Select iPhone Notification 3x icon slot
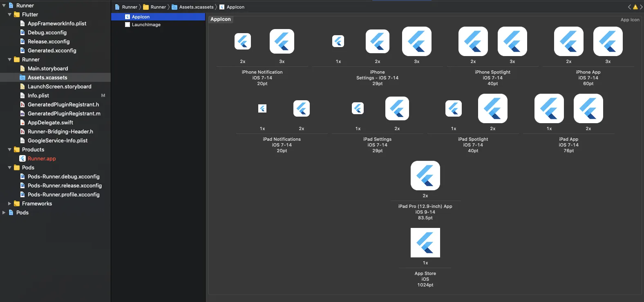The width and height of the screenshot is (644, 302). (282, 41)
